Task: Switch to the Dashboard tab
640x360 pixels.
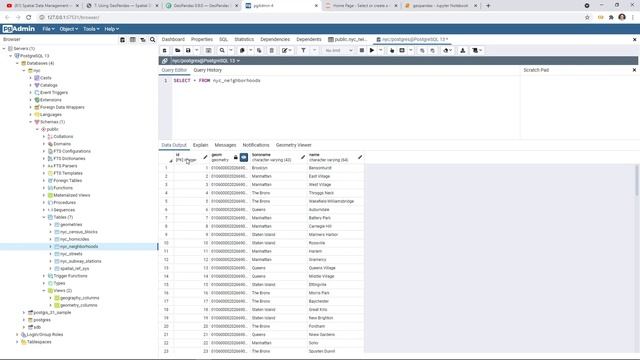Action: coord(173,40)
